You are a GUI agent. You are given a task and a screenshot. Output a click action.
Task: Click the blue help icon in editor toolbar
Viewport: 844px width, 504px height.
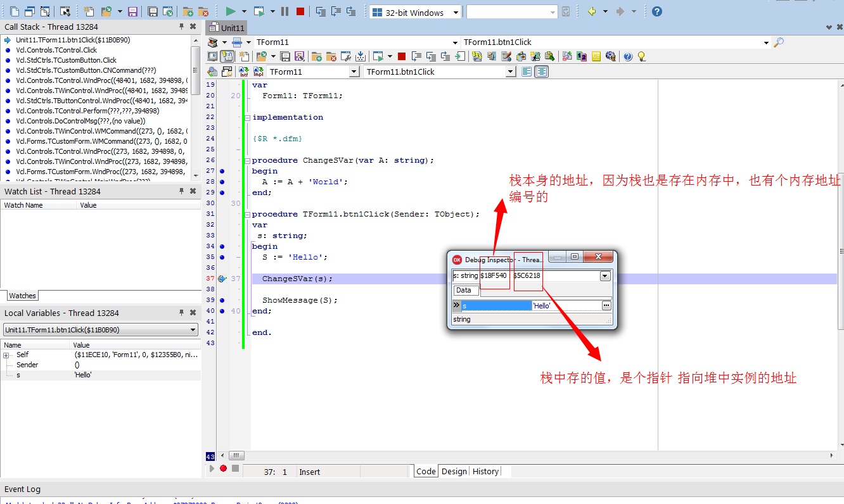pyautogui.click(x=628, y=56)
